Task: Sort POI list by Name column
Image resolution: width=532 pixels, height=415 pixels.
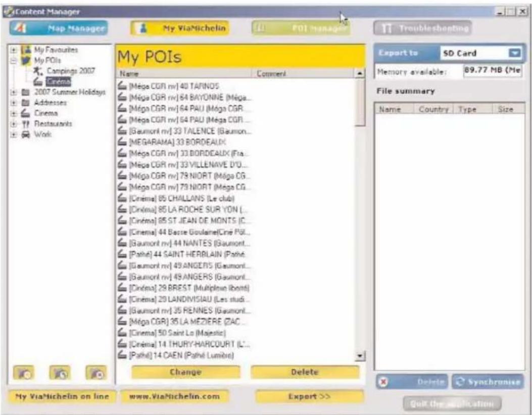Action: point(184,73)
